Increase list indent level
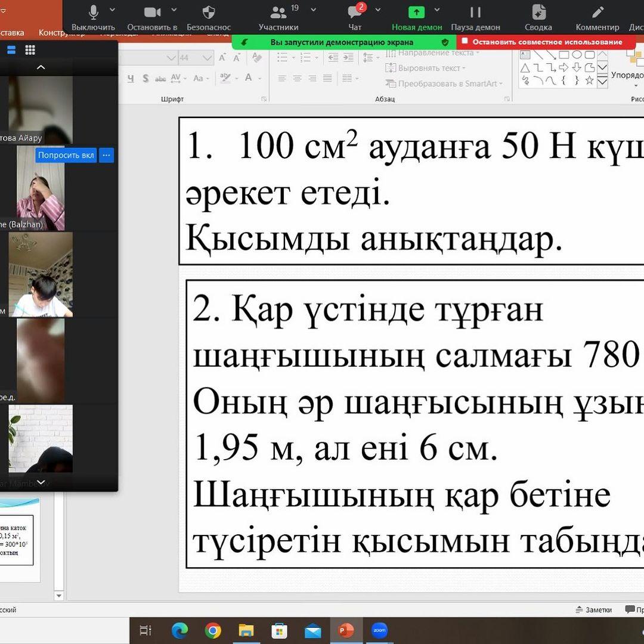This screenshot has height=644, width=644. pos(348,57)
